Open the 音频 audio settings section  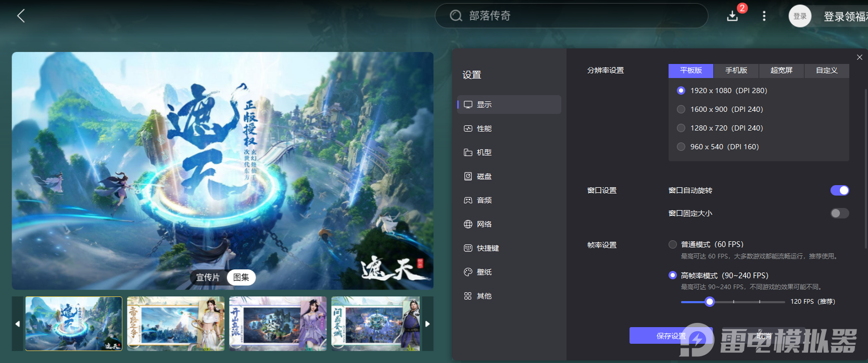tap(509, 200)
